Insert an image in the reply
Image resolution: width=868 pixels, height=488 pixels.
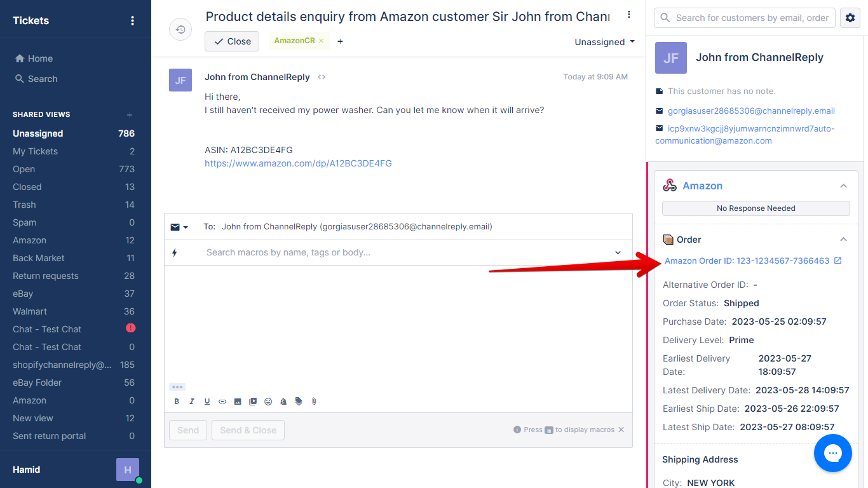click(238, 402)
